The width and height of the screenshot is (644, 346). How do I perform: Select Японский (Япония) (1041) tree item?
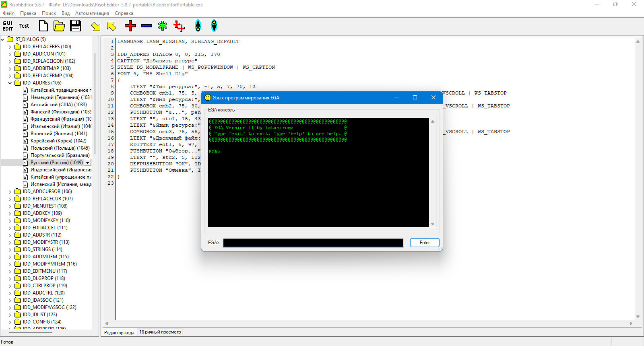tap(59, 134)
